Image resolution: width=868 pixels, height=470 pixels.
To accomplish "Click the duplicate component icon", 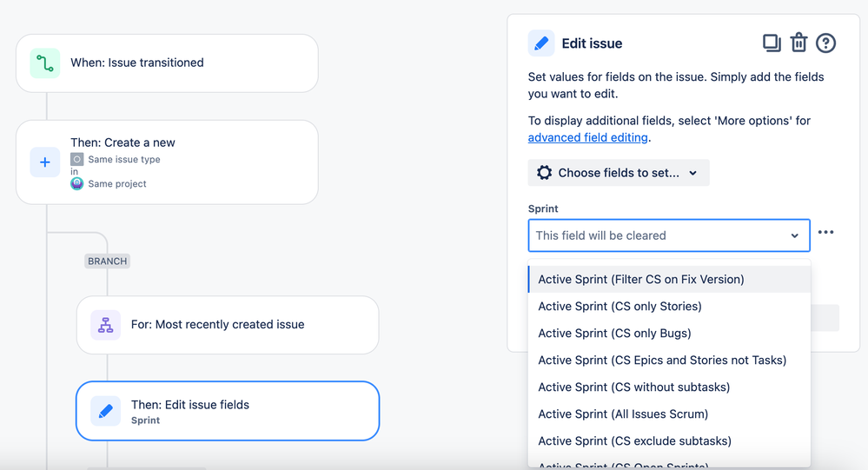I will click(x=772, y=43).
